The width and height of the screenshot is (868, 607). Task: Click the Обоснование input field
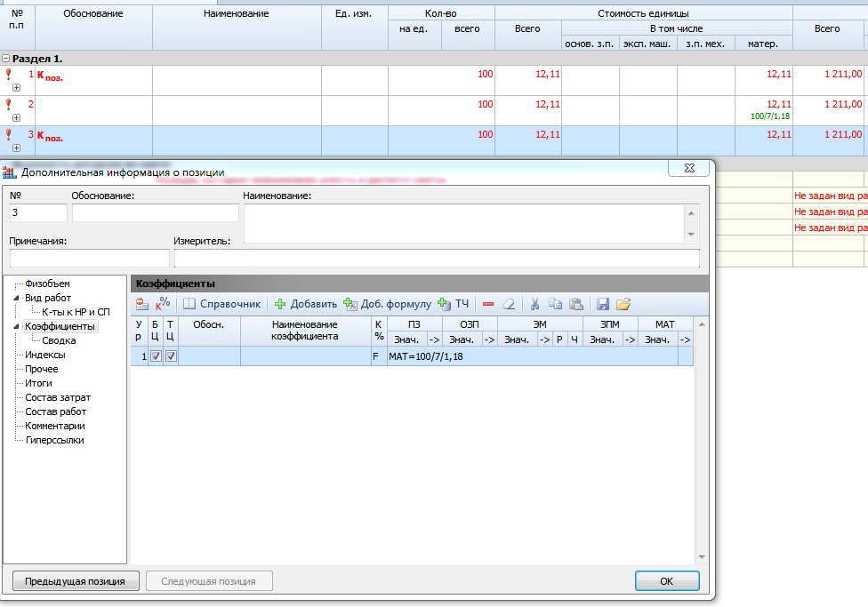click(155, 212)
